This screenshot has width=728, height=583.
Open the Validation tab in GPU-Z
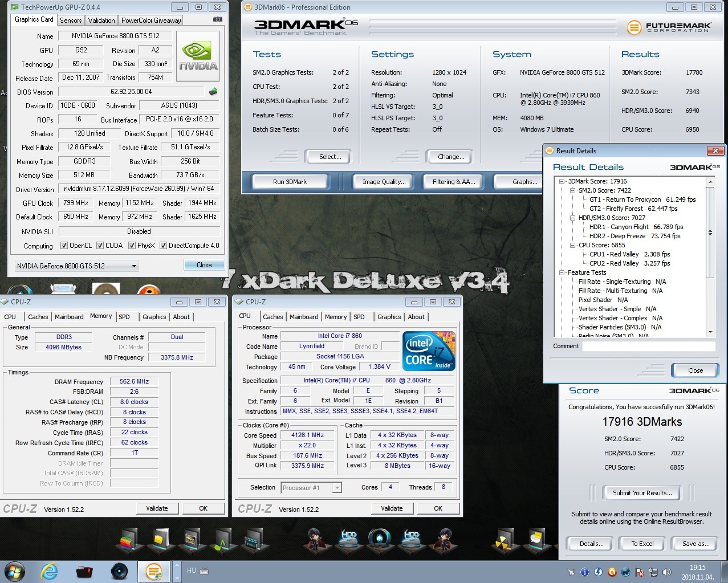click(x=101, y=20)
